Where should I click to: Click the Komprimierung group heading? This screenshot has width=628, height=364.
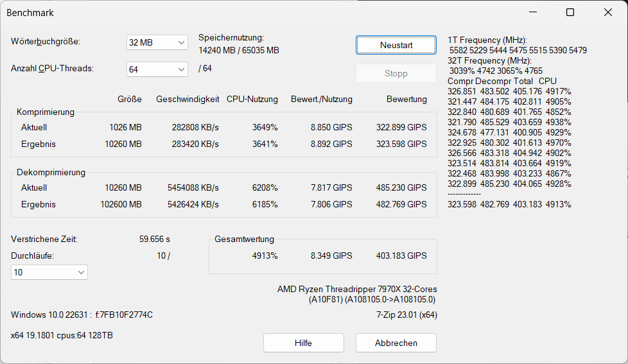pyautogui.click(x=46, y=112)
